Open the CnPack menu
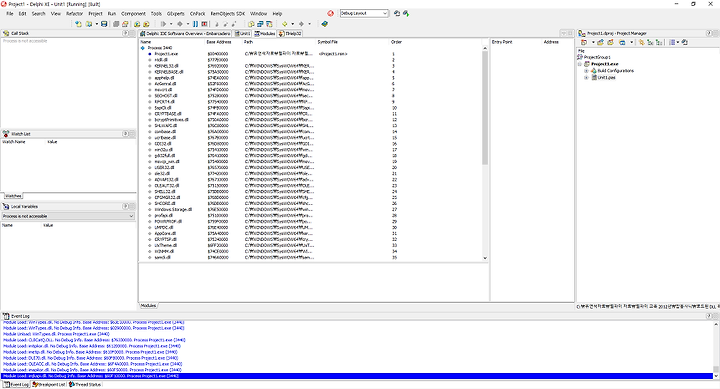The height and width of the screenshot is (389, 720). 197,14
